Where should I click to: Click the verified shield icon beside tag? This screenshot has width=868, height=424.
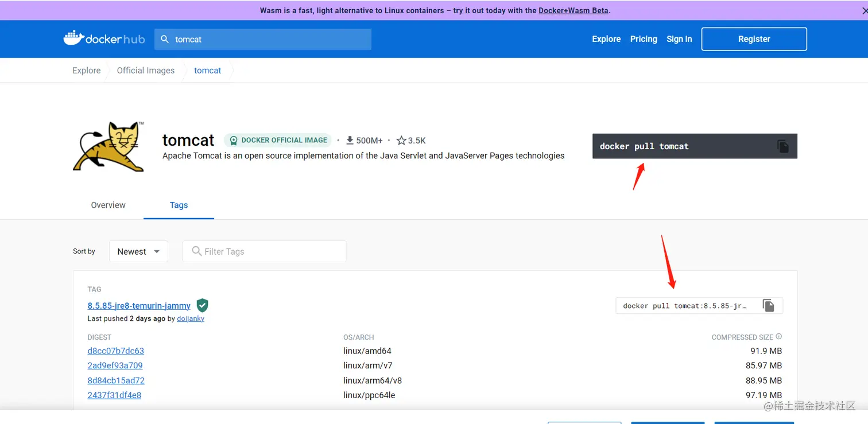(x=202, y=305)
